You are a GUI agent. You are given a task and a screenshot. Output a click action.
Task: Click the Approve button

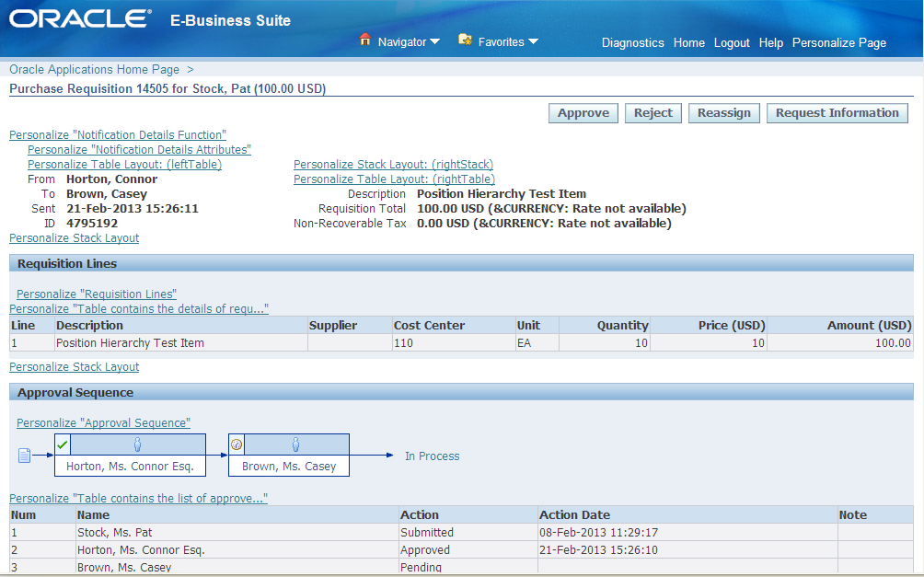pyautogui.click(x=583, y=113)
